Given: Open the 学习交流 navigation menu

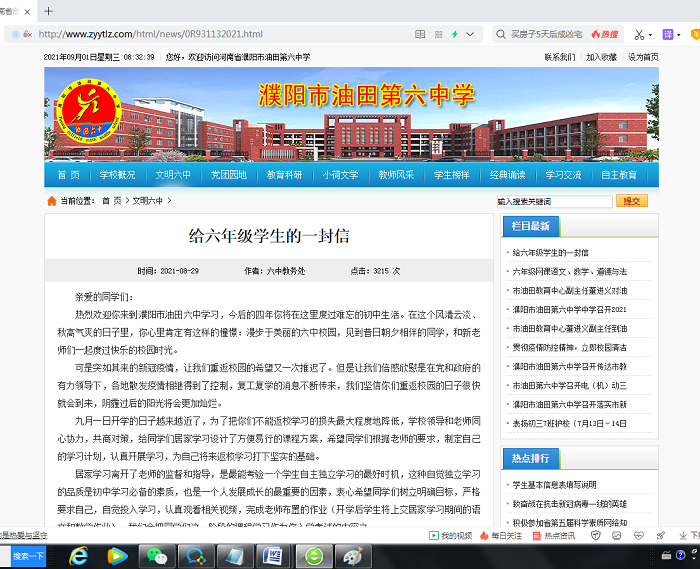Looking at the screenshot, I should point(563,175).
